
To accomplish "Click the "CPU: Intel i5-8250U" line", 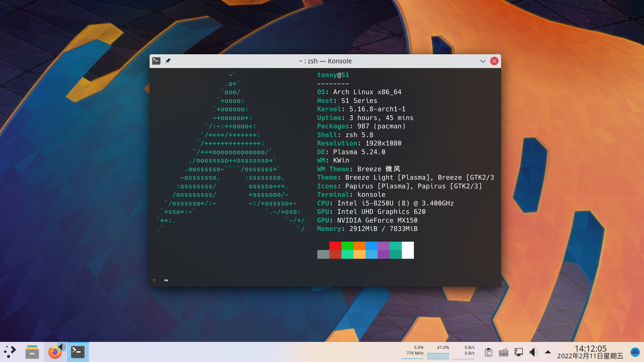I will point(385,203).
